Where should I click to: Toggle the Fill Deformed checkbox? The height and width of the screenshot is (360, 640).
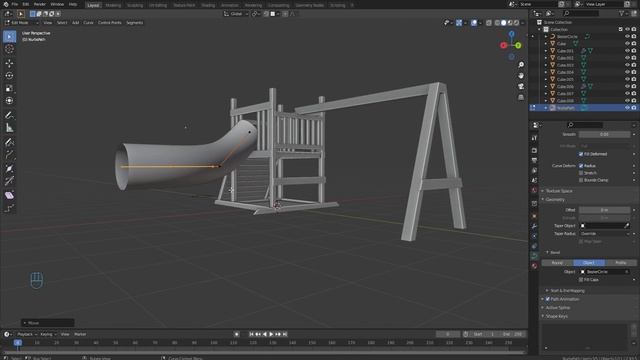[x=581, y=154]
